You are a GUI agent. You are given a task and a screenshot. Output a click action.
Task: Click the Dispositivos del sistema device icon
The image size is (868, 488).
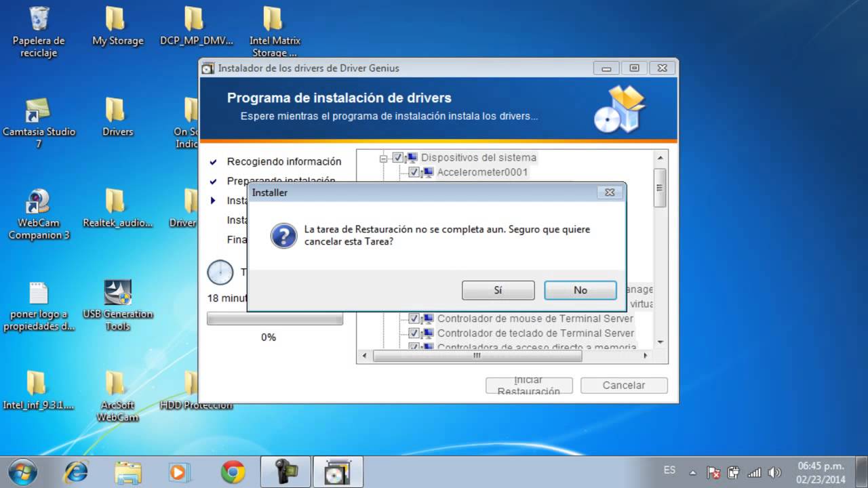(412, 157)
